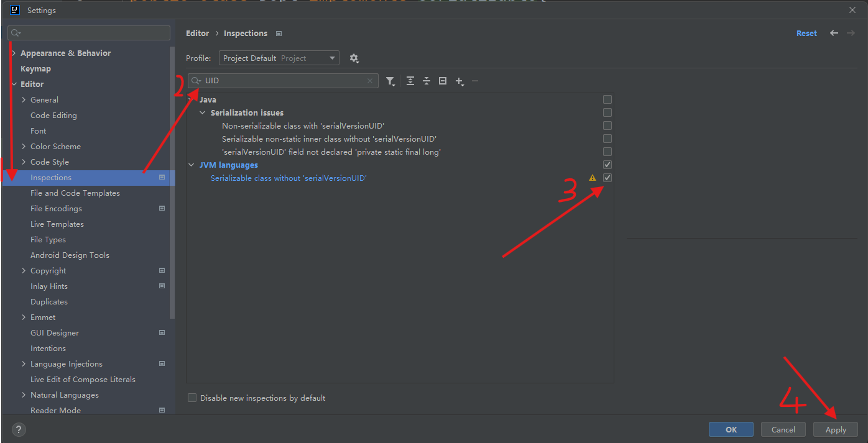Clear the UID search field text
Viewport: 868px width, 443px height.
370,81
